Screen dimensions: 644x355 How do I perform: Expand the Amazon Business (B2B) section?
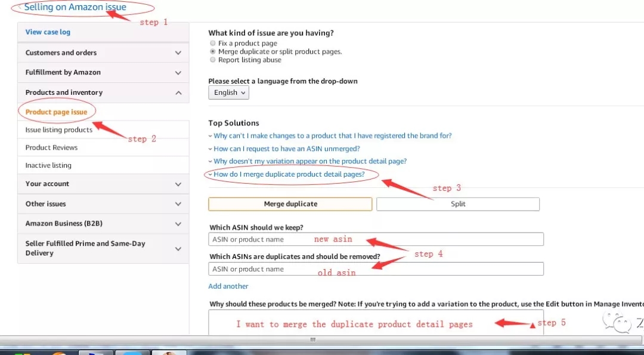(x=103, y=224)
